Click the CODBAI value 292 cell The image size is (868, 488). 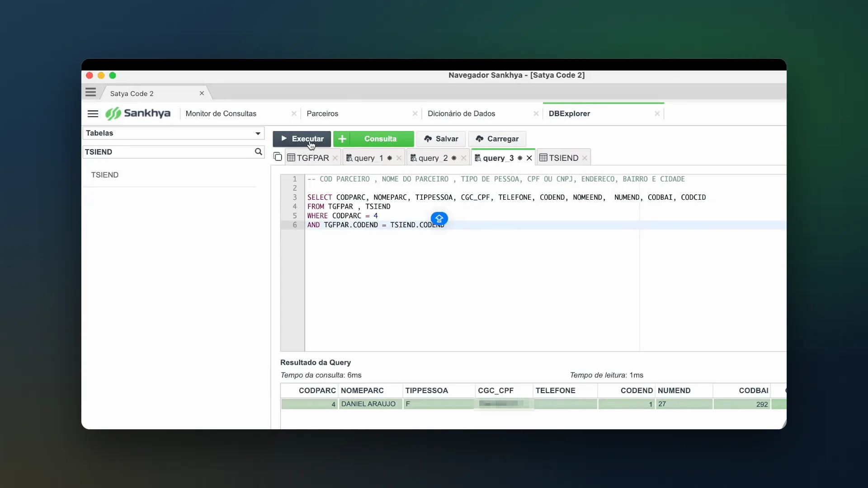point(742,404)
